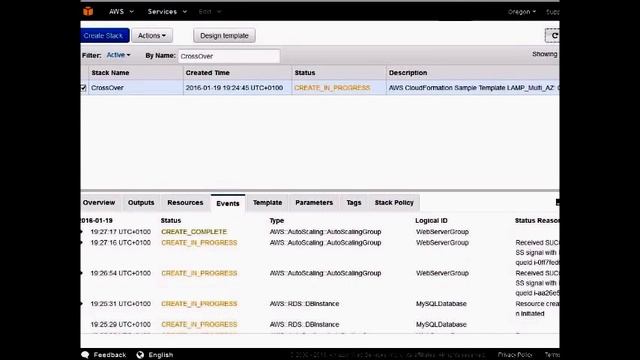Switch to the Stack Policy tab
The height and width of the screenshot is (360, 640).
394,202
